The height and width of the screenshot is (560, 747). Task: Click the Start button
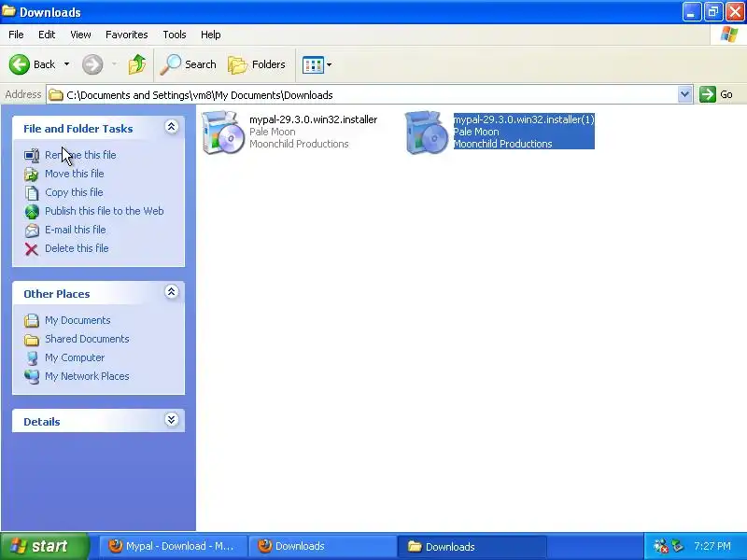point(44,546)
